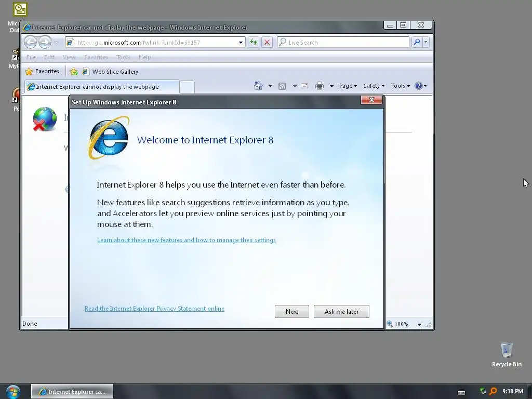The height and width of the screenshot is (399, 532).
Task: Click the network status tray icon
Action: pos(483,391)
